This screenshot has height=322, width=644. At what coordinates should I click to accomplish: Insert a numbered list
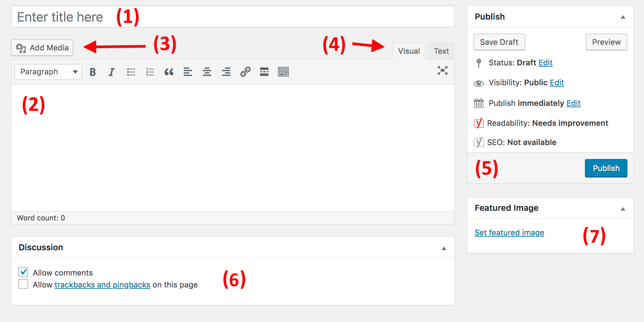click(150, 71)
